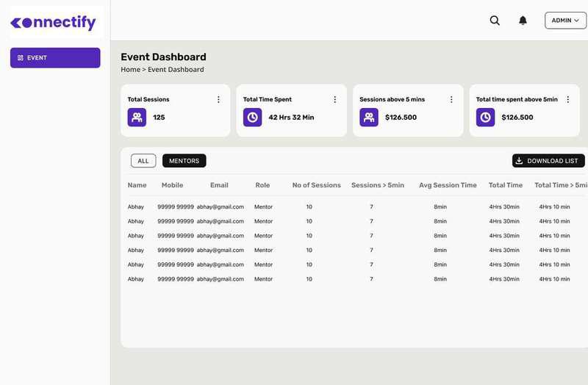Open Sessions above 5 mins kebab menu
This screenshot has width=588, height=385.
[x=451, y=99]
